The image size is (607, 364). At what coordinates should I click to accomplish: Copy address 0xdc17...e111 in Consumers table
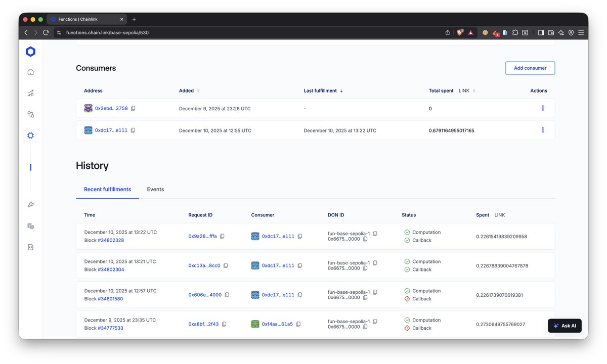pos(133,130)
